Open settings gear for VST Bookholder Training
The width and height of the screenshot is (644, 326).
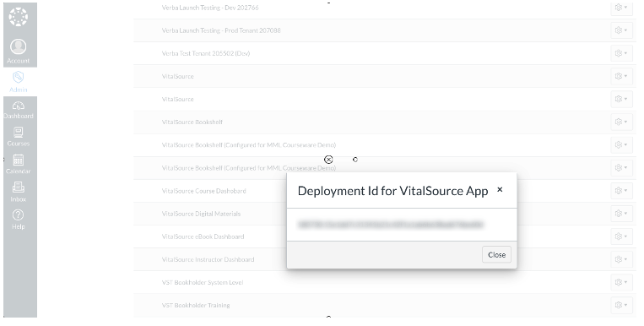coord(621,305)
